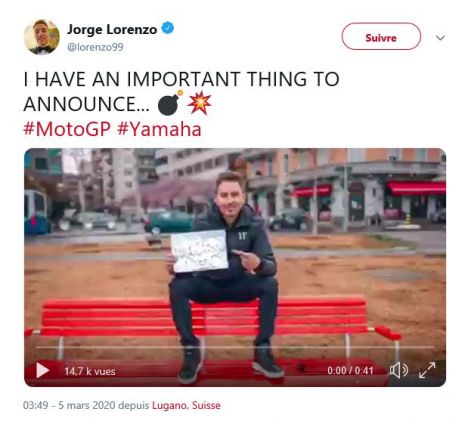
Task: Seek on the video progress bar
Action: [x=234, y=347]
